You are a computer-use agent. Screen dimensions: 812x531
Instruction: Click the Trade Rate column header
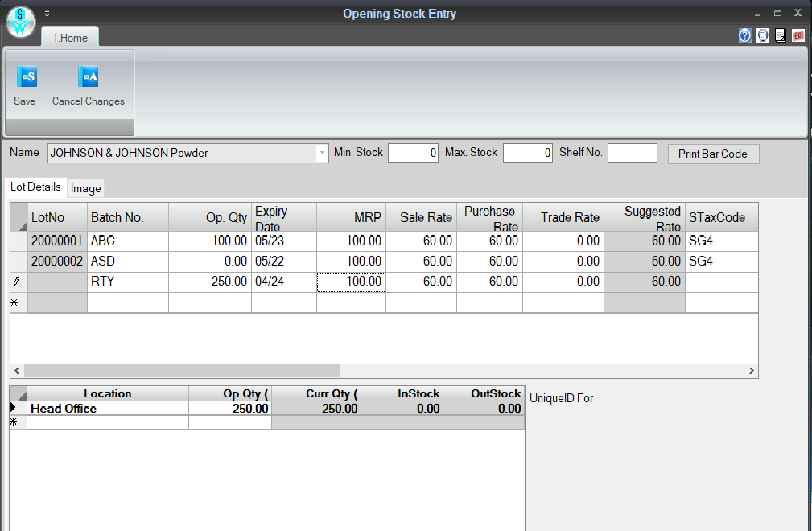(563, 217)
